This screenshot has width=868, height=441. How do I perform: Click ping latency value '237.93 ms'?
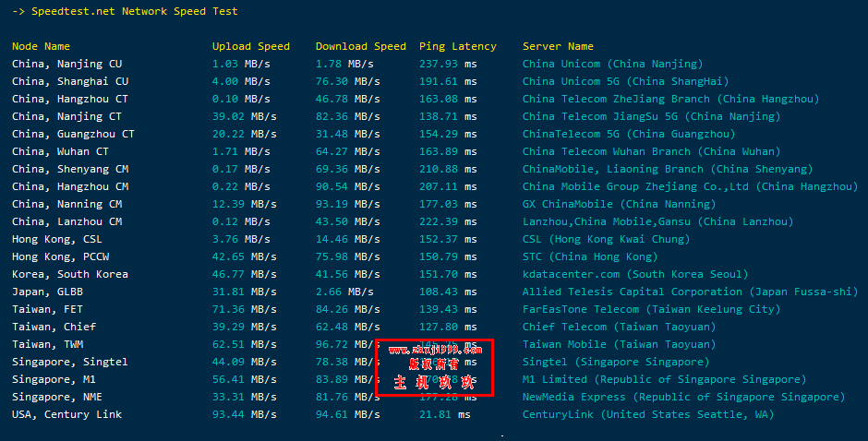click(449, 65)
